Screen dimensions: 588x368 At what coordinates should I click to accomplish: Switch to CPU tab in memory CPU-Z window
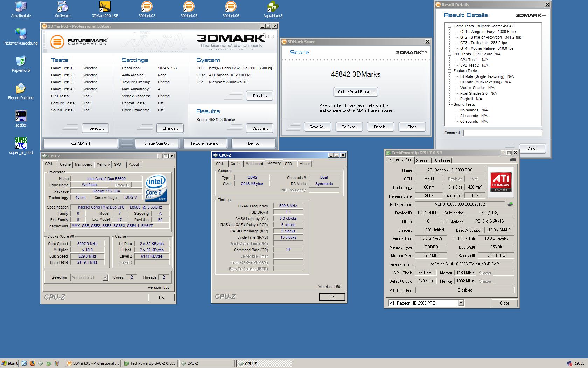(x=219, y=164)
